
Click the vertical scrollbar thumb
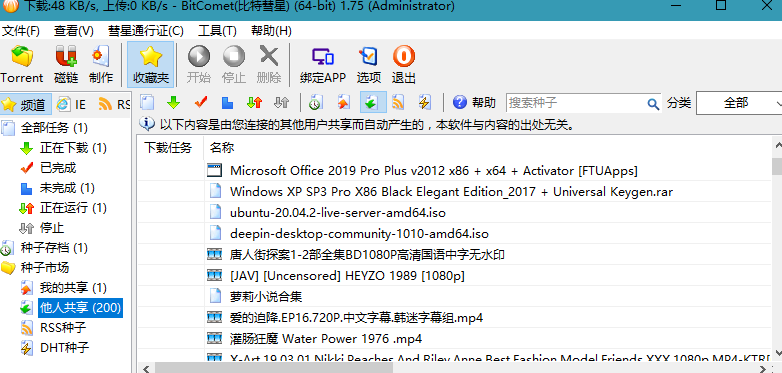777,166
